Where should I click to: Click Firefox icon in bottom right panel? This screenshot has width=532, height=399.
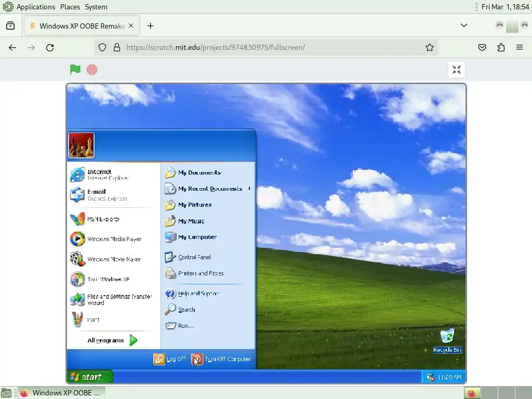[x=472, y=393]
